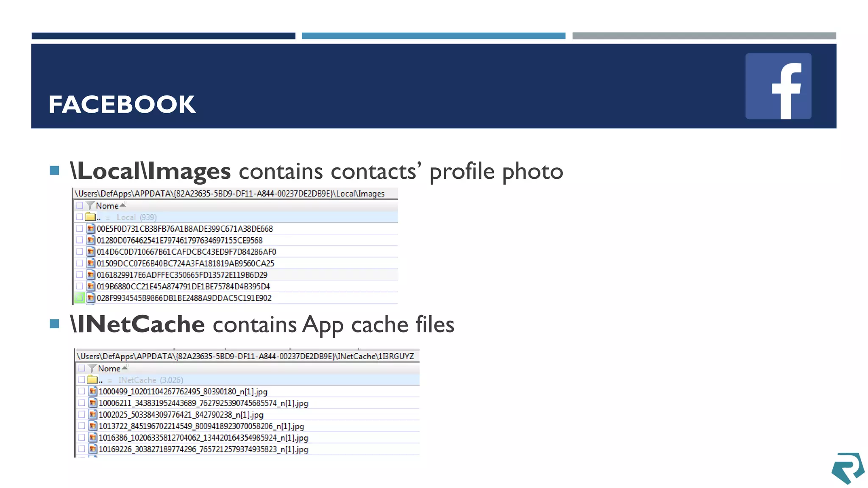The height and width of the screenshot is (488, 868).
Task: Click the jpg icon of file 1013722_845196702214549
Action: pyautogui.click(x=93, y=426)
